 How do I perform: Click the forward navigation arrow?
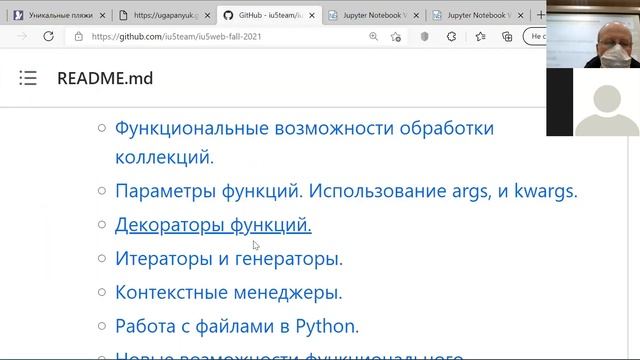coord(22,36)
